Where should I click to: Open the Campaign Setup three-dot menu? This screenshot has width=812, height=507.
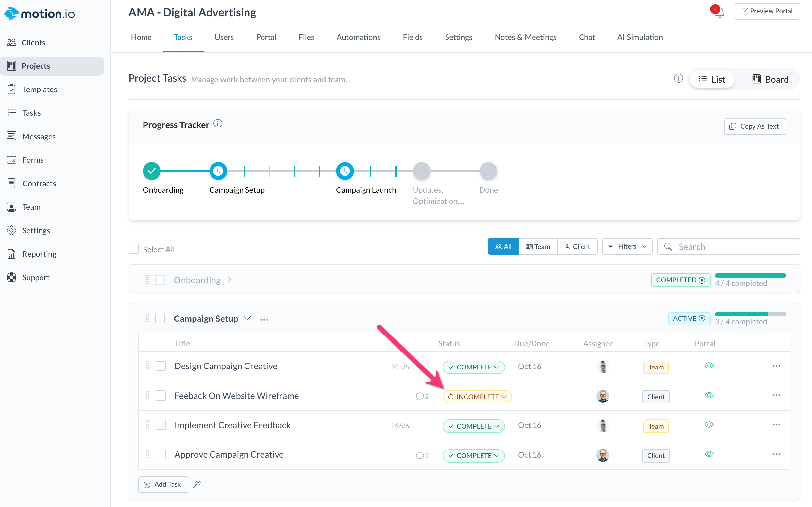pos(264,319)
